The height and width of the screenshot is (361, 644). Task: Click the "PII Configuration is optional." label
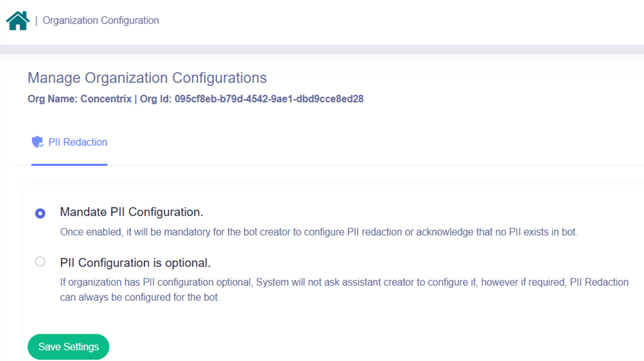point(135,263)
